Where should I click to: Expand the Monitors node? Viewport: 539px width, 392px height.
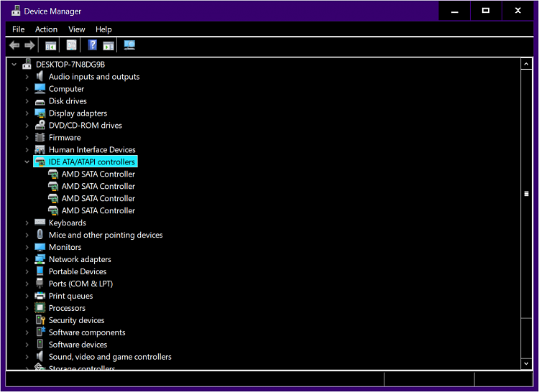(x=27, y=247)
